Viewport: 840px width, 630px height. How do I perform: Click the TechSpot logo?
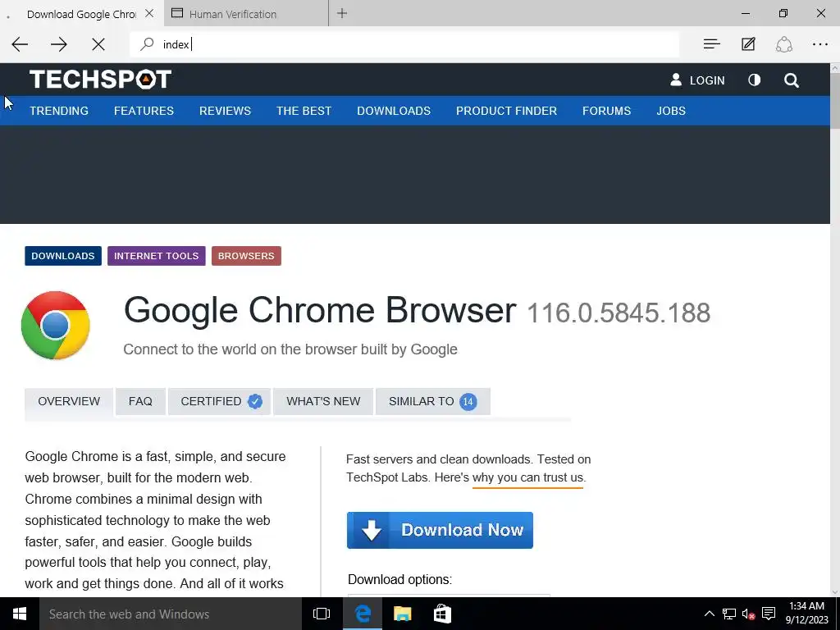tap(101, 80)
